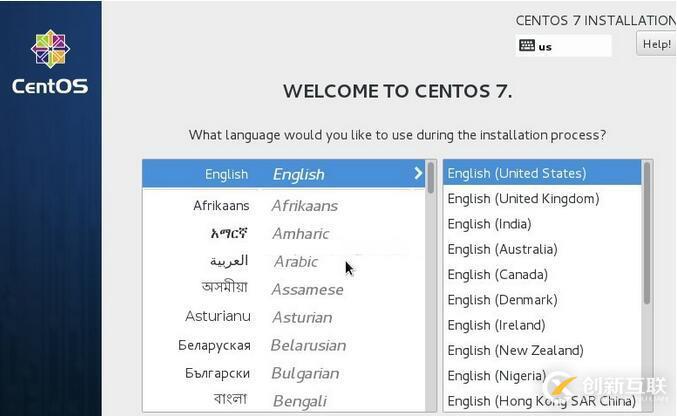677x416 pixels.
Task: Select Bengali language row
Action: point(284,400)
